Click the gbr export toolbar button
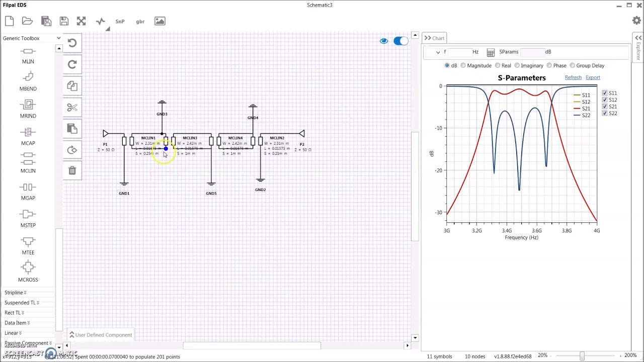This screenshot has height=362, width=644. coord(140,22)
